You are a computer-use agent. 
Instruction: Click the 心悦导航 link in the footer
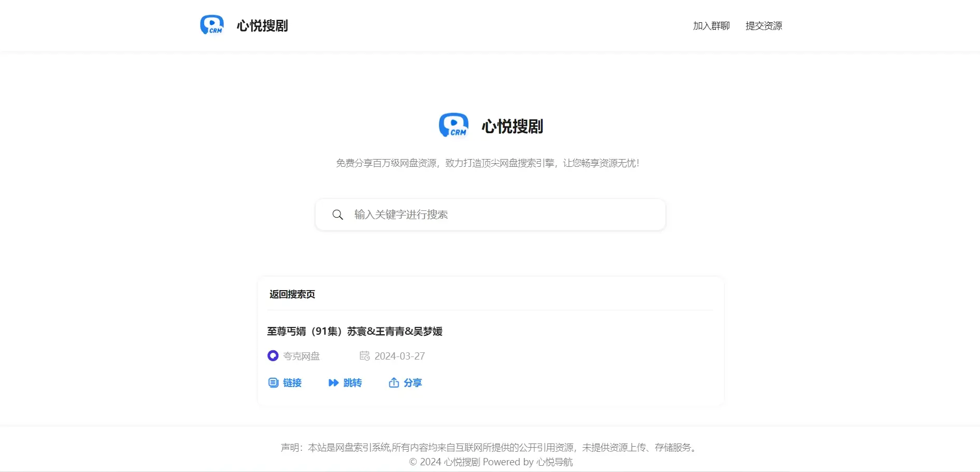coord(555,462)
